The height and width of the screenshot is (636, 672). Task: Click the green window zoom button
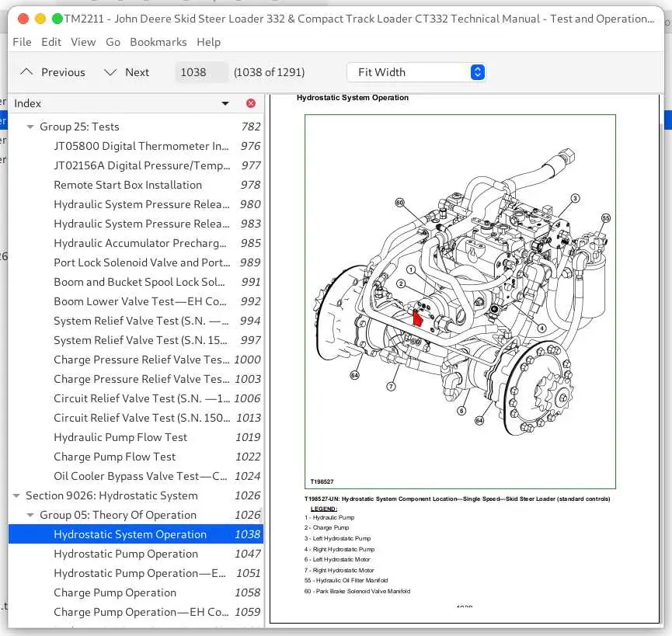[x=57, y=19]
